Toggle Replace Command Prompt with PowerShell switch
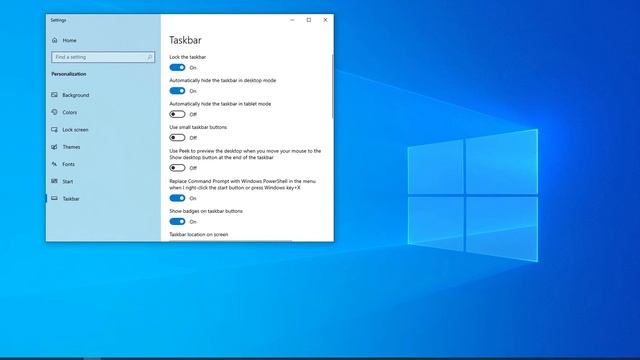Screen dimensions: 640x360 (177, 198)
